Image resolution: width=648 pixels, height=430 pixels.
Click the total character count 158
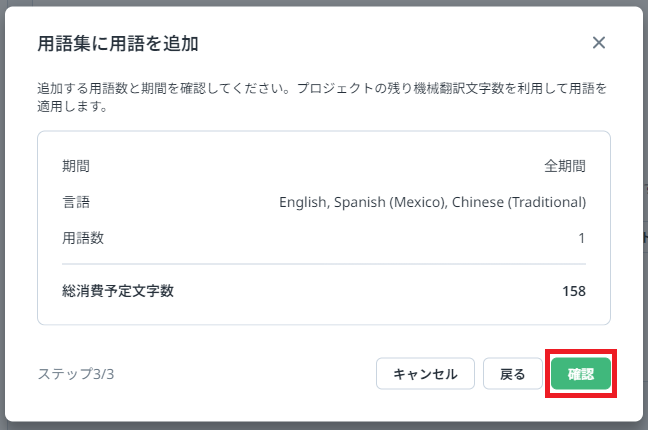point(573,291)
